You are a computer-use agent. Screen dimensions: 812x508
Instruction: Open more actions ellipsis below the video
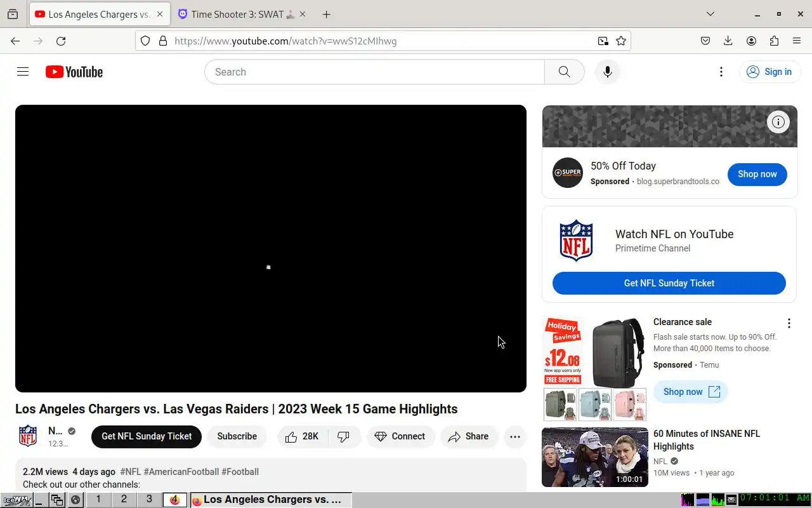click(515, 436)
